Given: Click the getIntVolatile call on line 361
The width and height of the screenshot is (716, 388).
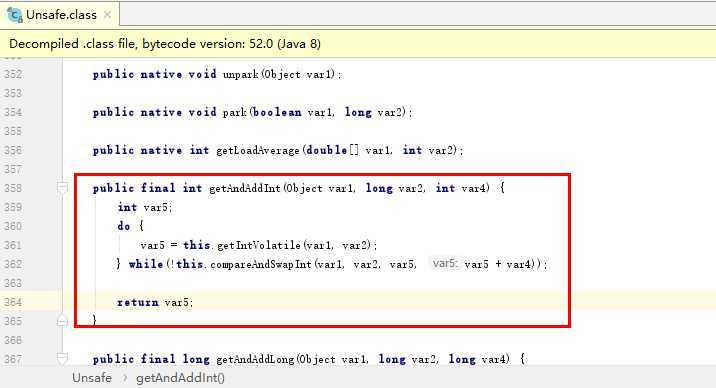Looking at the screenshot, I should 259,245.
